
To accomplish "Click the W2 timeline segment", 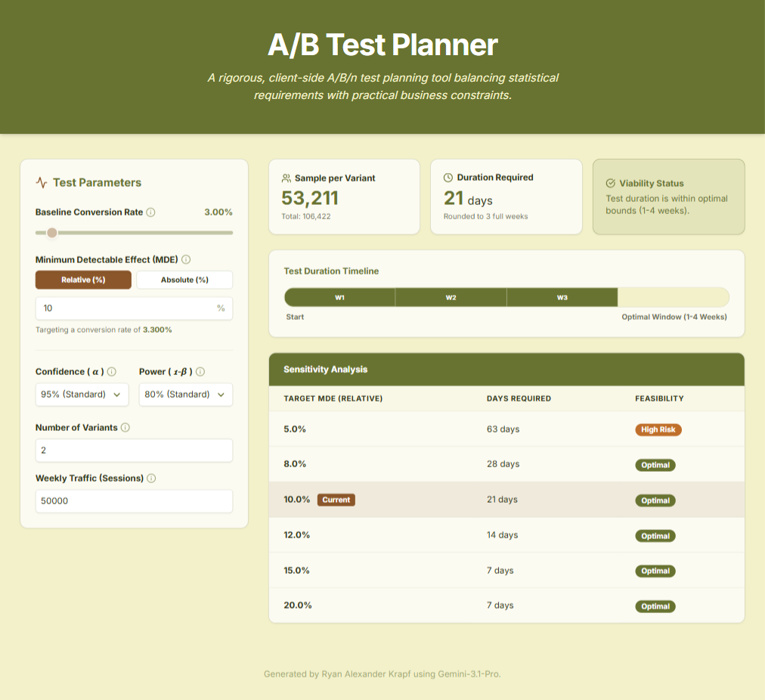I will tap(451, 298).
